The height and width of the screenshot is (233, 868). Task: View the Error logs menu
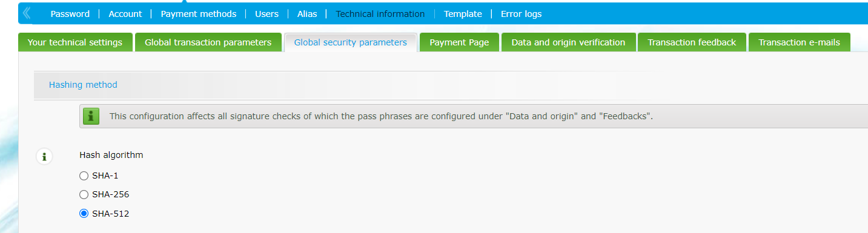[521, 14]
